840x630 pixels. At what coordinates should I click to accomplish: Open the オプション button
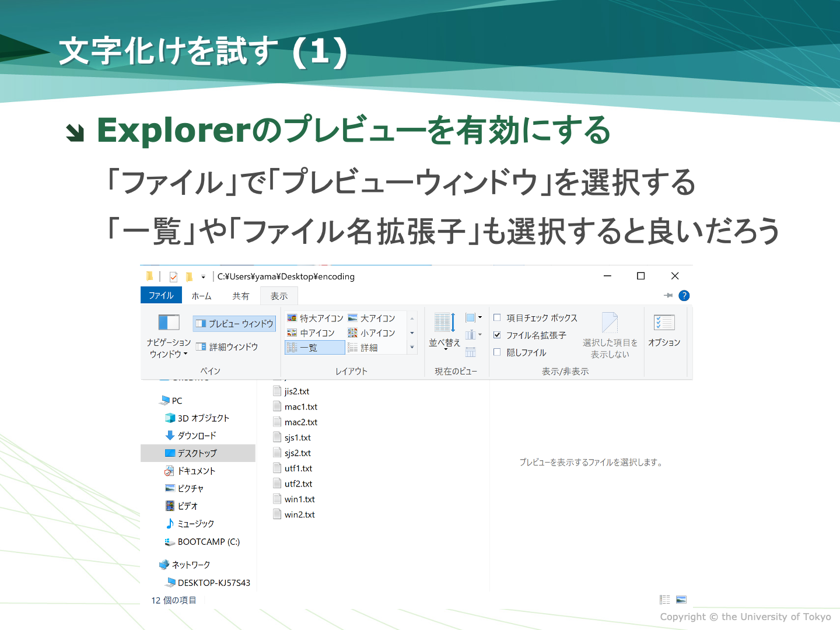click(664, 330)
